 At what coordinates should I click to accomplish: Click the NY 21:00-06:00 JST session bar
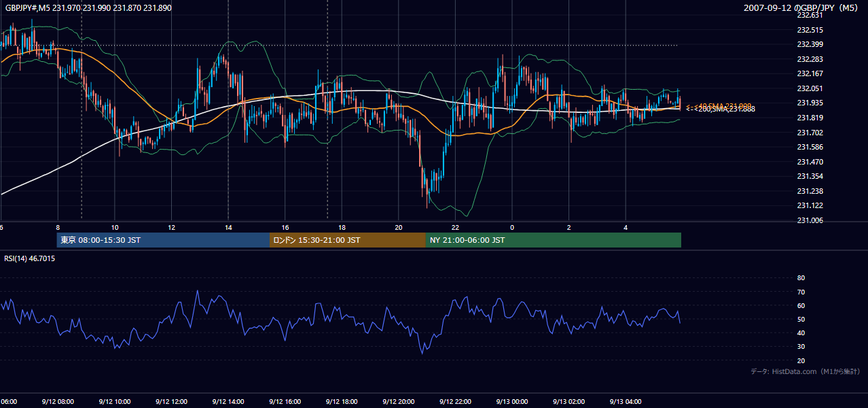[554, 240]
